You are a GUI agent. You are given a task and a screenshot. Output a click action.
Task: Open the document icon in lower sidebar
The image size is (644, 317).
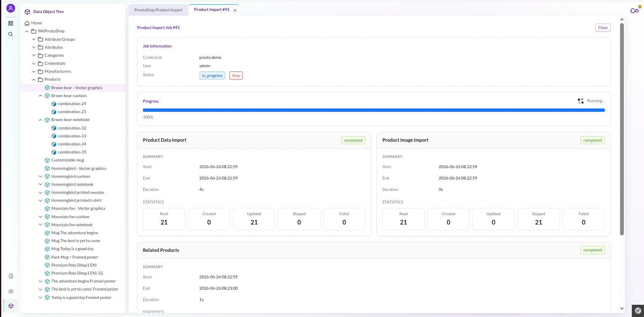pos(11,276)
